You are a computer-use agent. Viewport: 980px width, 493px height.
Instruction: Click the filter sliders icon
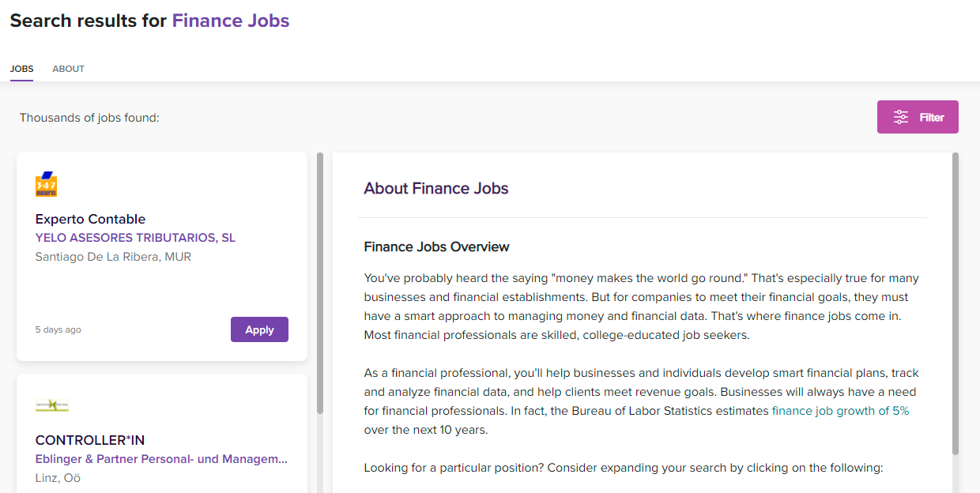click(901, 117)
